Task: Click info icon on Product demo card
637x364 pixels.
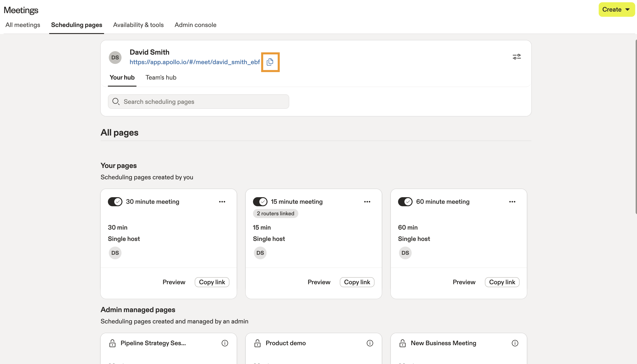Action: (370, 343)
